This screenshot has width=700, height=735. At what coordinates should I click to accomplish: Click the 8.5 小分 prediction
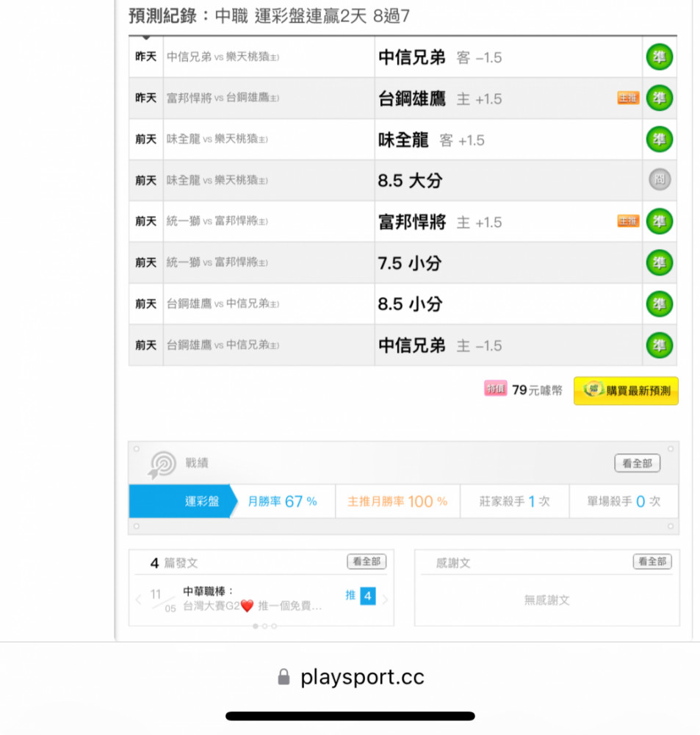pyautogui.click(x=410, y=304)
